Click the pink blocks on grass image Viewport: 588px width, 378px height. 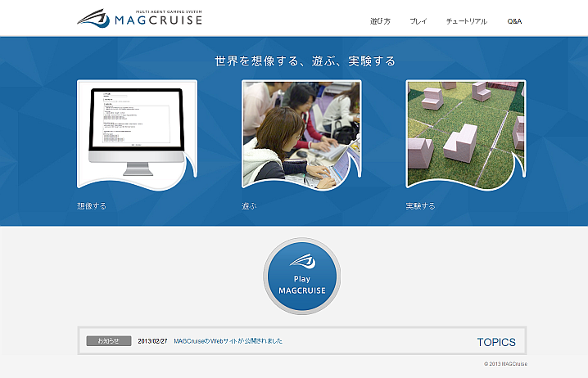coord(466,134)
